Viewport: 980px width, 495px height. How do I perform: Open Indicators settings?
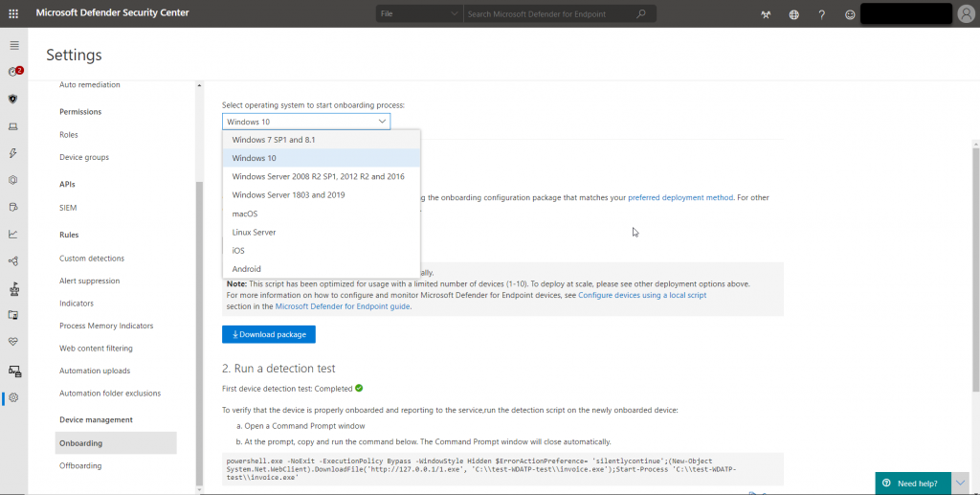pos(77,304)
